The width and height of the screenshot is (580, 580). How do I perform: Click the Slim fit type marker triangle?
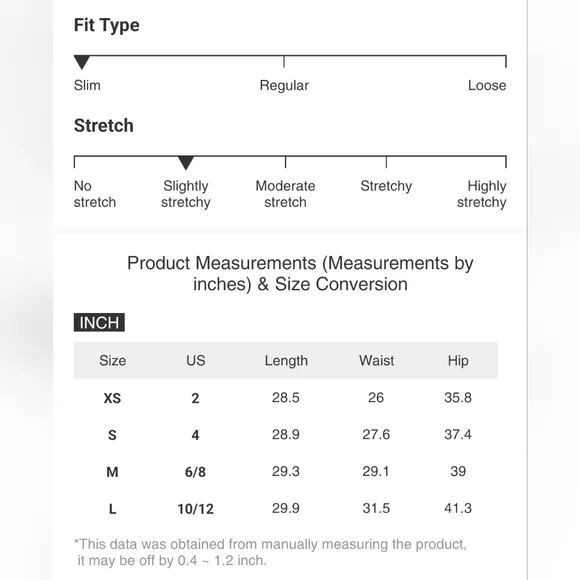[82, 62]
